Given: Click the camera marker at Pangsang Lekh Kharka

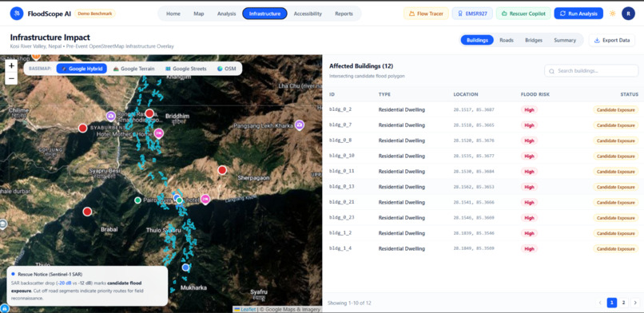Looking at the screenshot, I should [300, 125].
